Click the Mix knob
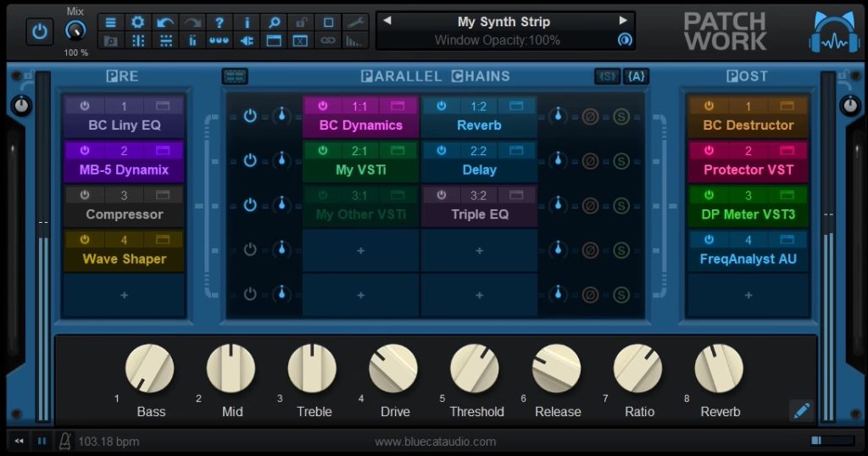 (75, 31)
